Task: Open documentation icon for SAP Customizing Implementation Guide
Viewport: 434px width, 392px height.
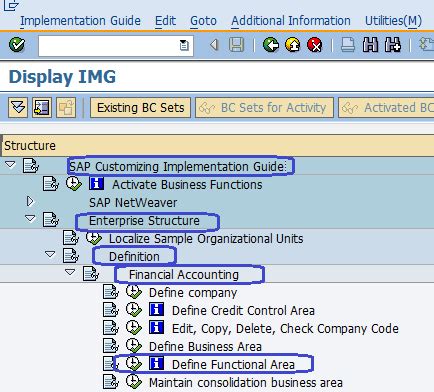Action: pos(31,166)
